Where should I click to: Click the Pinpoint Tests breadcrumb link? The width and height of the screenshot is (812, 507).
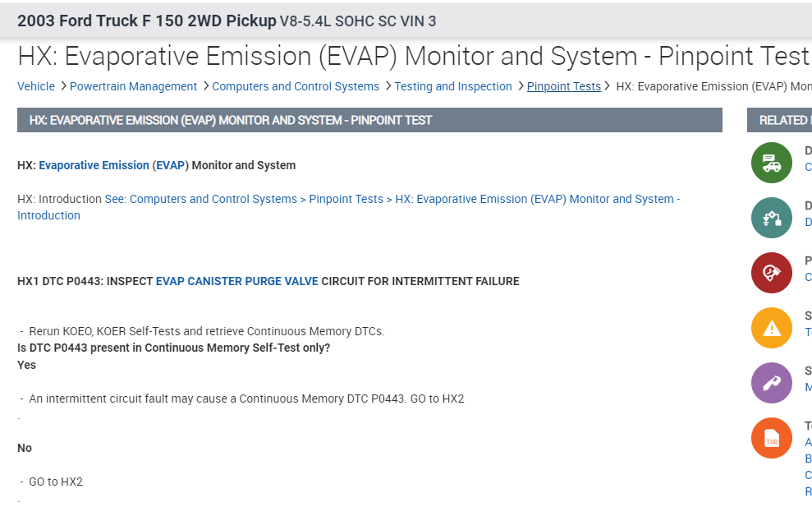tap(563, 86)
